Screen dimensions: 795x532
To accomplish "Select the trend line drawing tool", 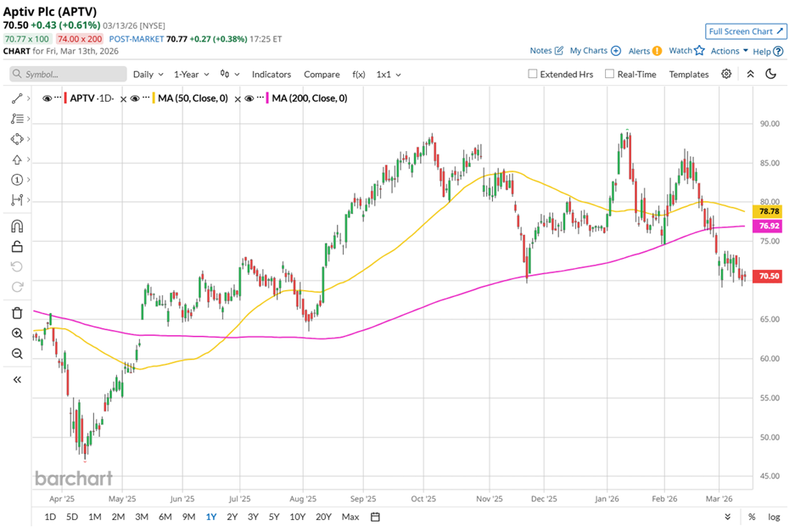I will (16, 98).
